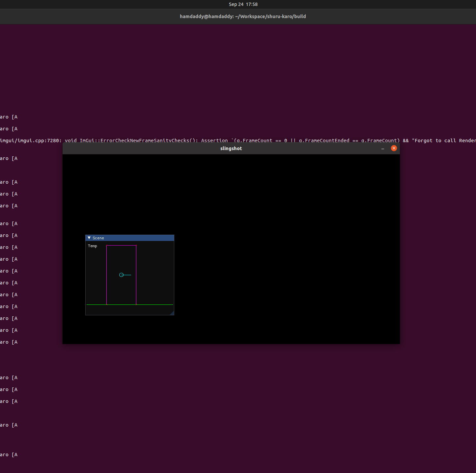Click the terminal title bar path shuru-karo/build
The image size is (476, 473).
coord(243,16)
